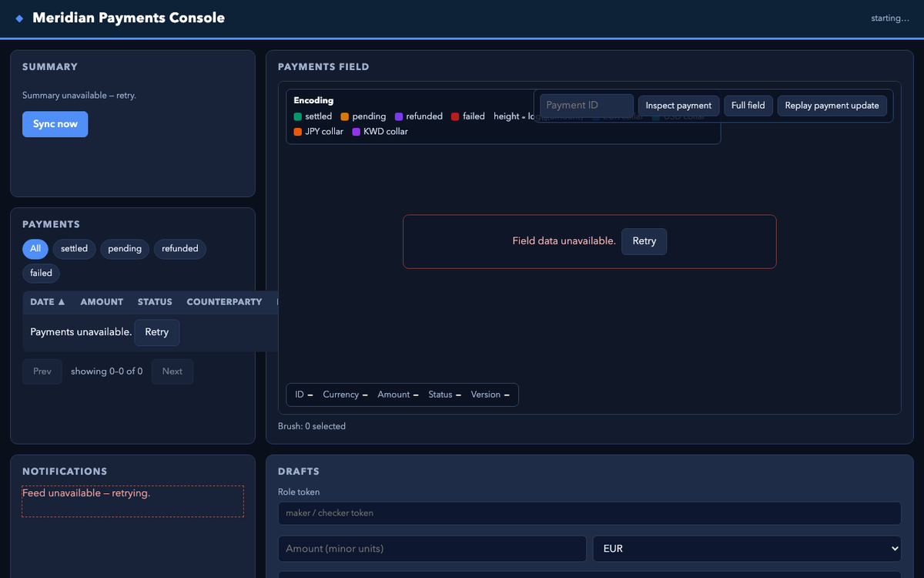Filter payments by settled
924x578 pixels.
tap(75, 249)
